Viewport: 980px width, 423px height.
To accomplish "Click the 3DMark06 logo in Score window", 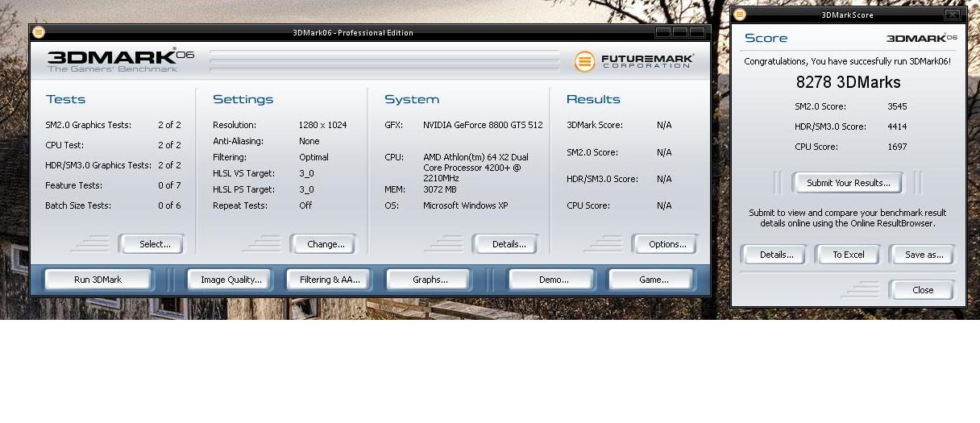I will tap(921, 38).
